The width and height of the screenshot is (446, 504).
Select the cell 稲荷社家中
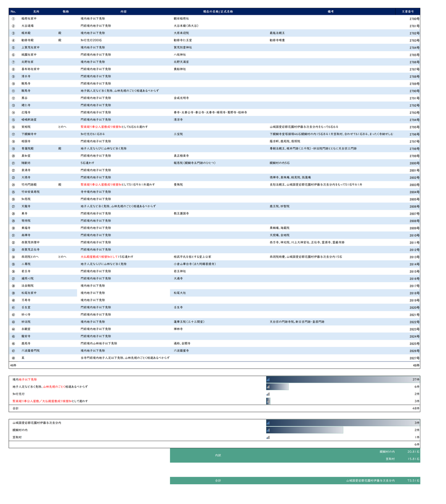pyautogui.click(x=29, y=18)
